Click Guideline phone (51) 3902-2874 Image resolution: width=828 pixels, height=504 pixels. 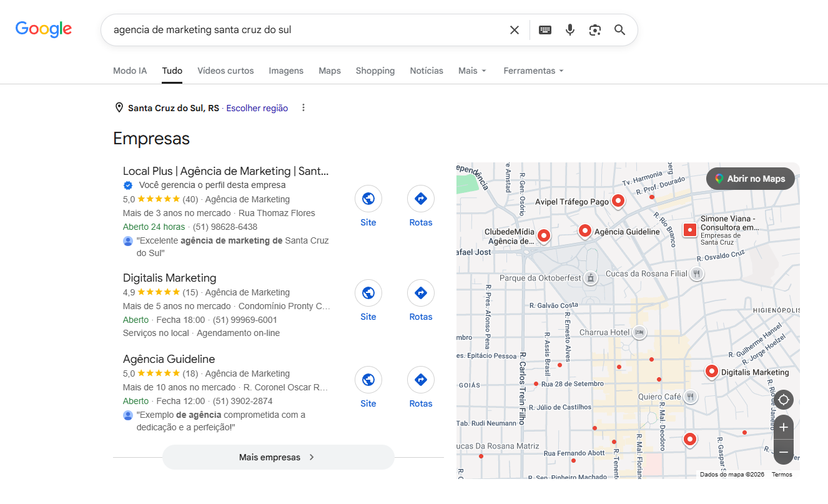click(243, 401)
